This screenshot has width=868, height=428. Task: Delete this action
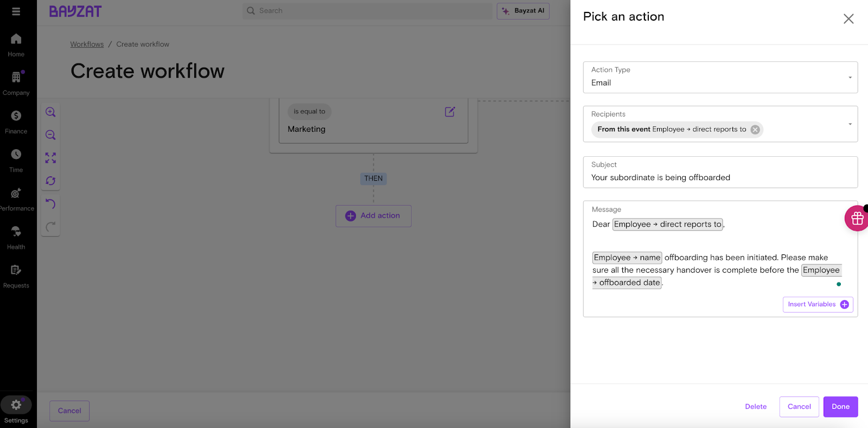[755, 407]
